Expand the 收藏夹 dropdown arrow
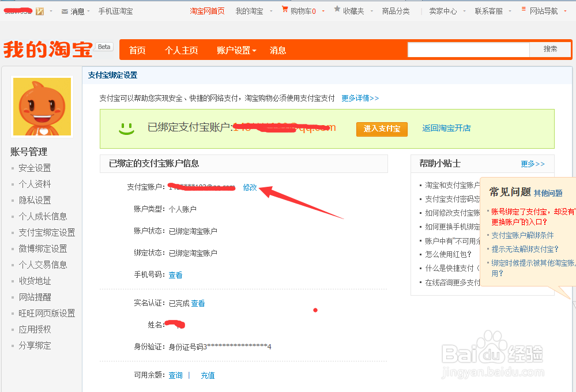Screen dimensions: 576x392 [371, 12]
